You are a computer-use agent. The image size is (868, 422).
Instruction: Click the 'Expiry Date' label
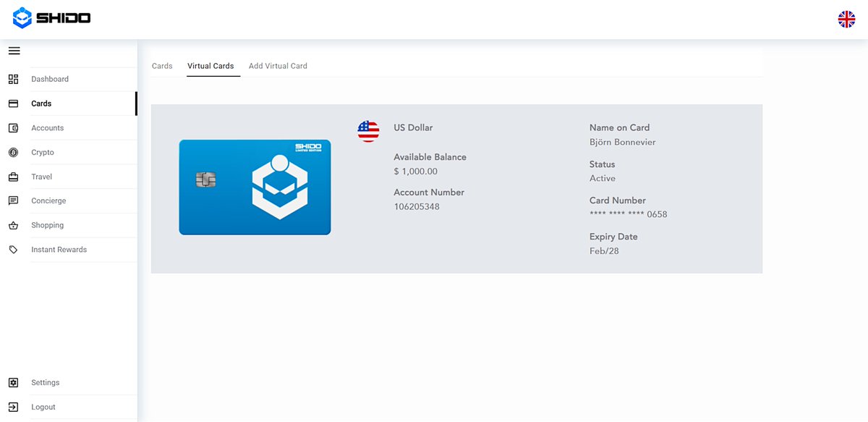tap(613, 237)
